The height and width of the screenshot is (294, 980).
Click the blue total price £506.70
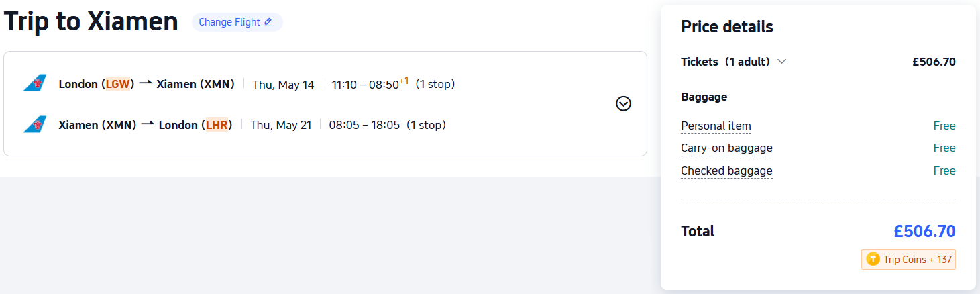coord(924,232)
